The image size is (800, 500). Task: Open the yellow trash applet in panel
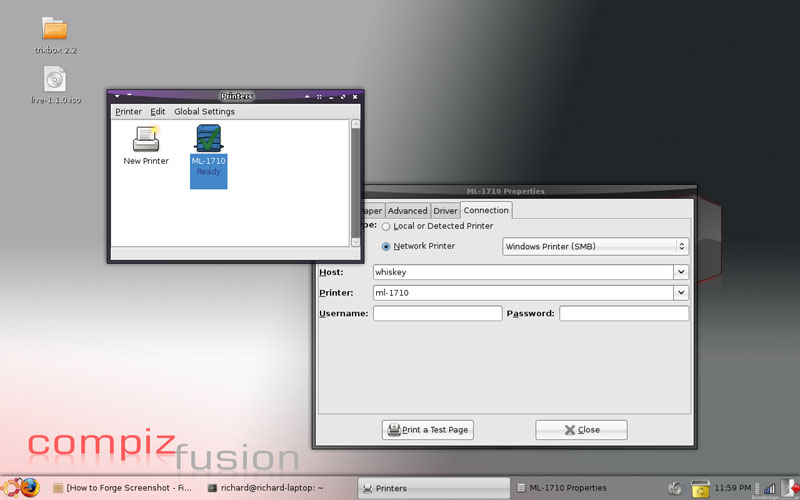click(700, 488)
